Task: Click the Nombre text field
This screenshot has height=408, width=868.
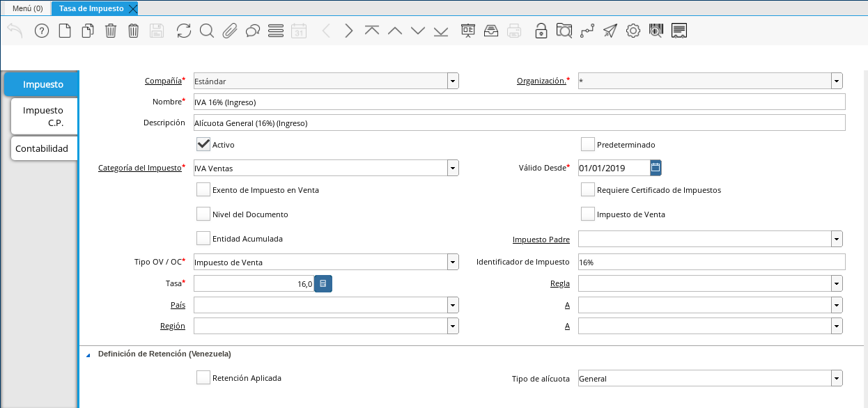Action: coord(519,102)
